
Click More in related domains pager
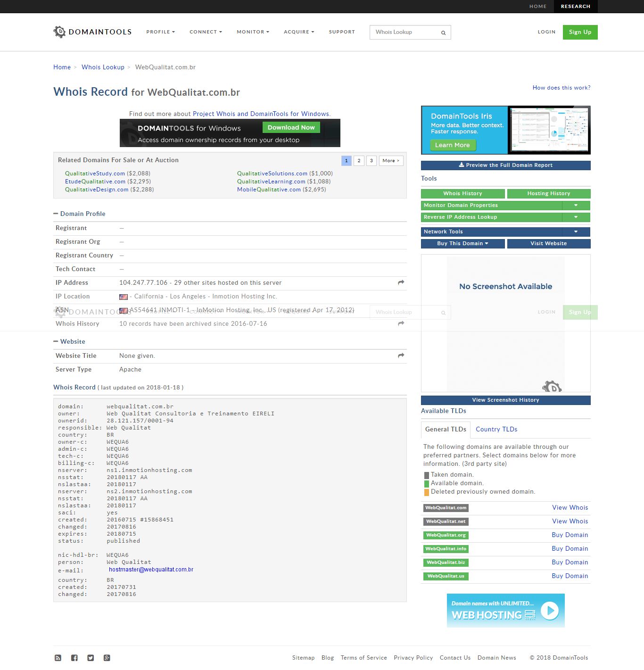[391, 161]
